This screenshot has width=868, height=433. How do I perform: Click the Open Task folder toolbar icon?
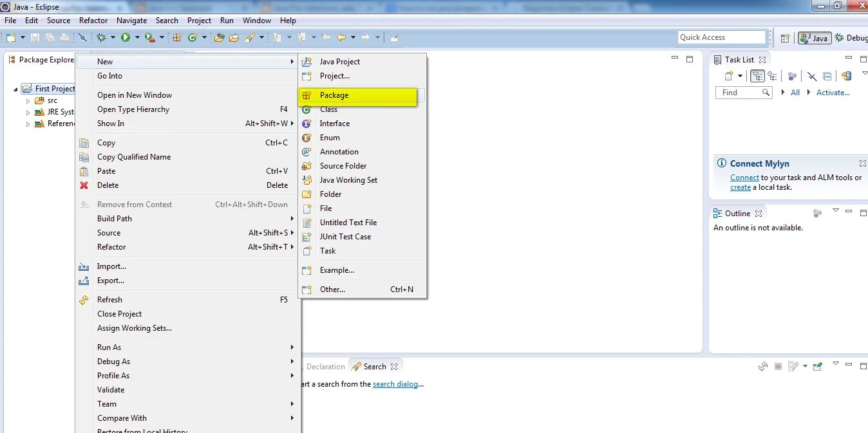pyautogui.click(x=234, y=37)
